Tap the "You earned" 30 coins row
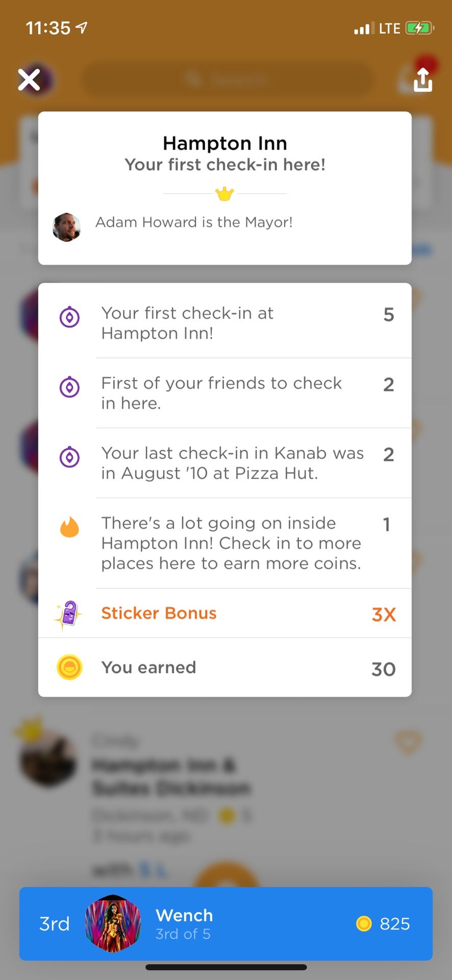The image size is (452, 980). pyautogui.click(x=224, y=668)
